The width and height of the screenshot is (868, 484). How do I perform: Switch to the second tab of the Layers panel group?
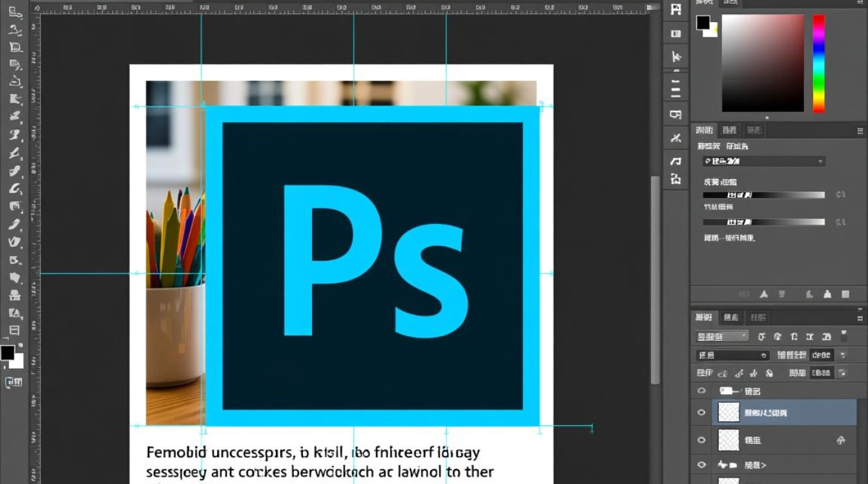pos(730,318)
